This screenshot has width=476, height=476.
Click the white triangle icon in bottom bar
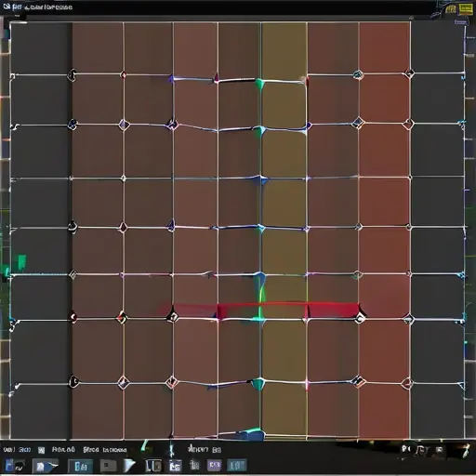pos(129,465)
